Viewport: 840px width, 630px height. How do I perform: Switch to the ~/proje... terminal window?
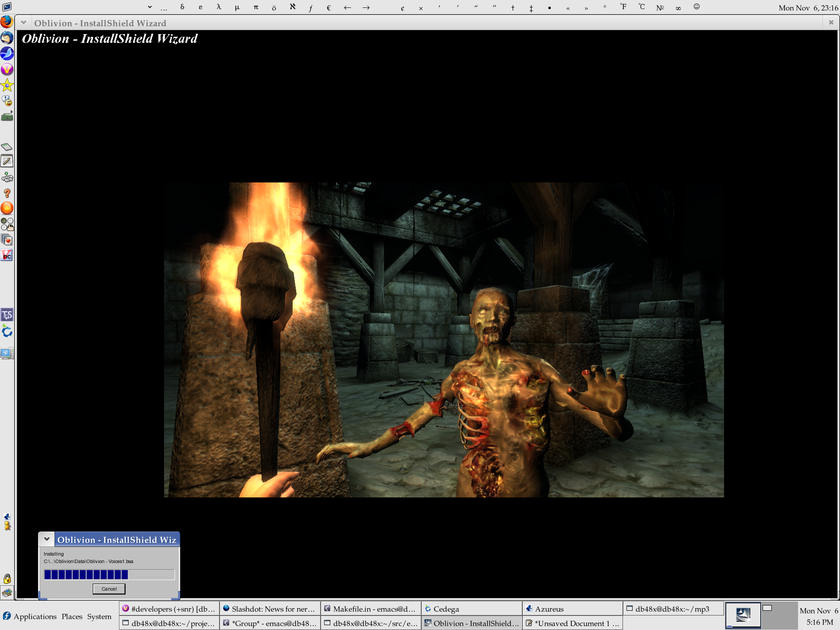pyautogui.click(x=169, y=623)
